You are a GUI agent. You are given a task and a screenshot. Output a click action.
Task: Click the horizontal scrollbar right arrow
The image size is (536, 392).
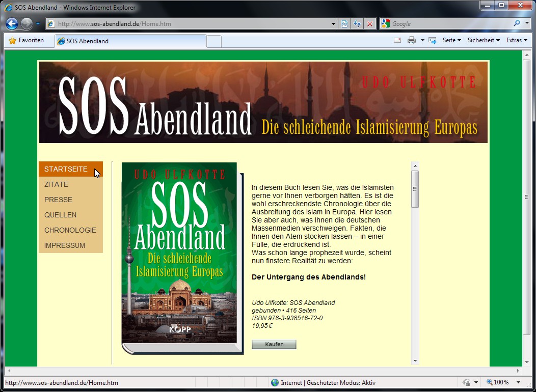(x=518, y=371)
